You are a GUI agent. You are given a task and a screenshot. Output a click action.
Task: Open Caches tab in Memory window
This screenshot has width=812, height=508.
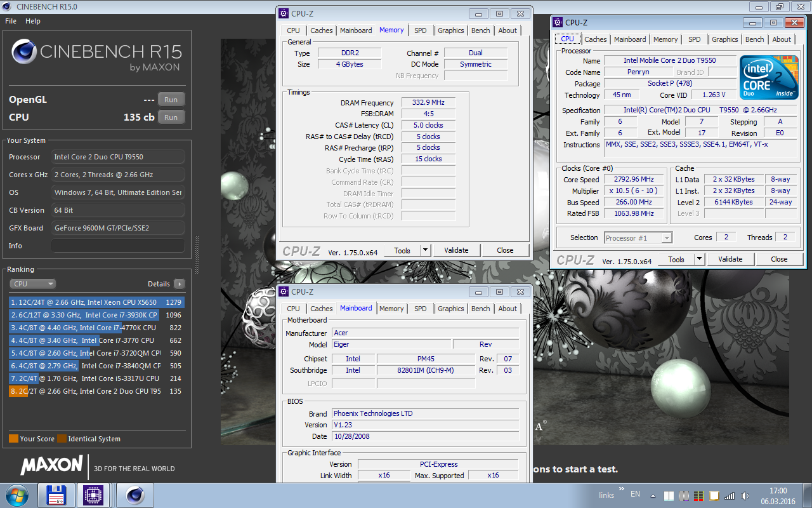[x=321, y=30]
